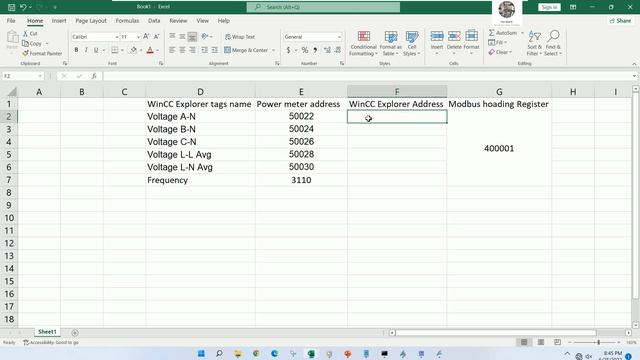Image resolution: width=640 pixels, height=360 pixels.
Task: Click the Decrease Font Size icon
Action: (x=156, y=37)
